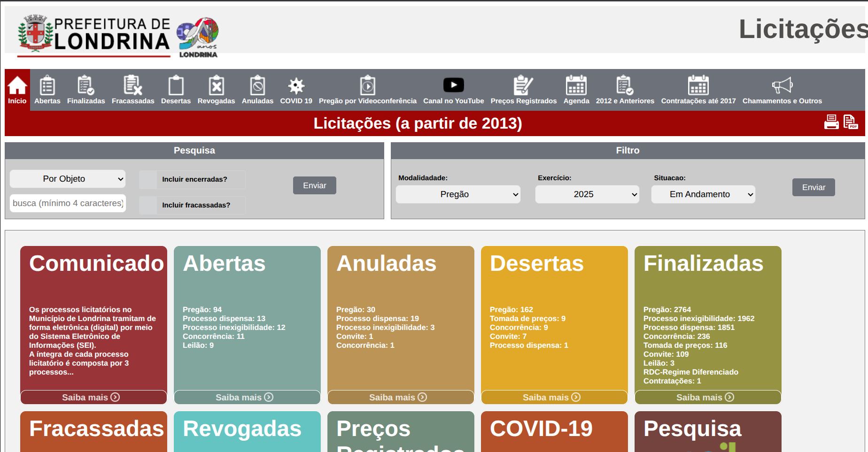Open the COVID 19 virus icon
This screenshot has height=452, width=868.
(296, 86)
